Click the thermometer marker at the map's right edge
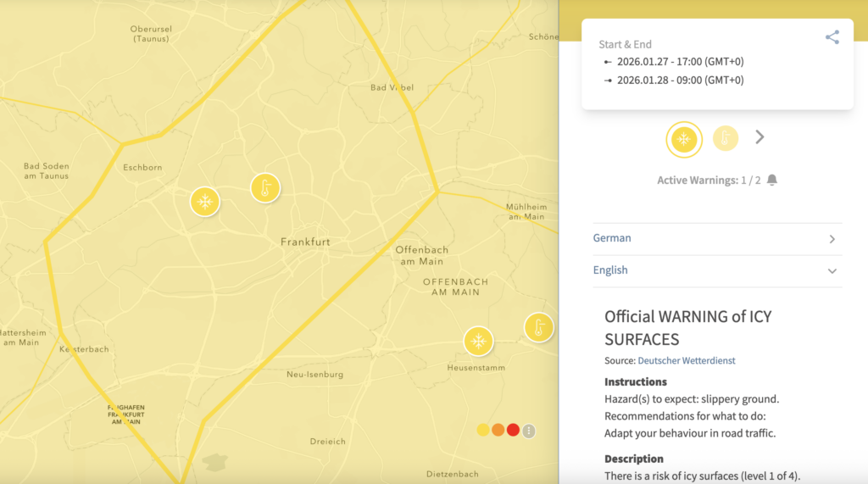Image resolution: width=868 pixels, height=484 pixels. point(538,327)
